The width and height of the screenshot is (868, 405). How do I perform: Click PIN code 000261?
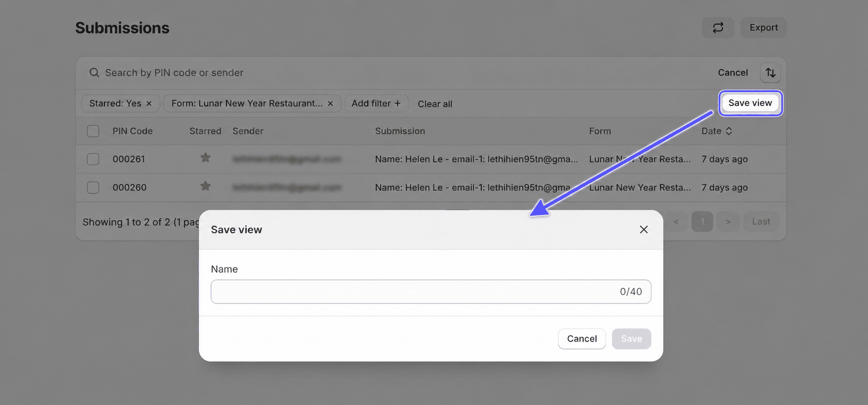129,159
